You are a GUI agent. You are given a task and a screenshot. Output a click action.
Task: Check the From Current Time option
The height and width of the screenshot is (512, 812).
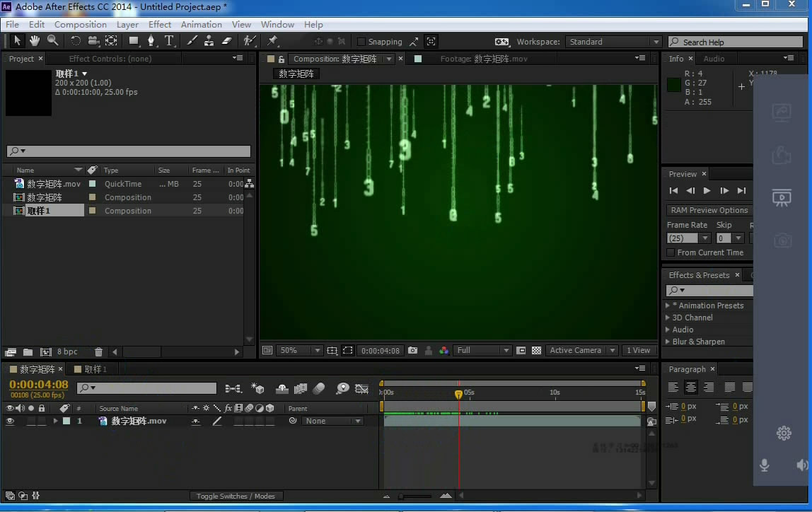671,252
